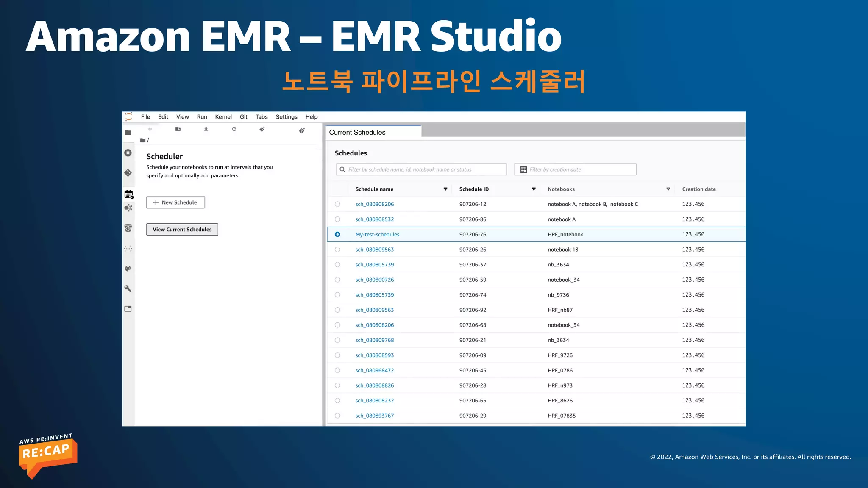The width and height of the screenshot is (868, 488).
Task: Click Schedule ID cell 907206-09
Action: pos(473,355)
